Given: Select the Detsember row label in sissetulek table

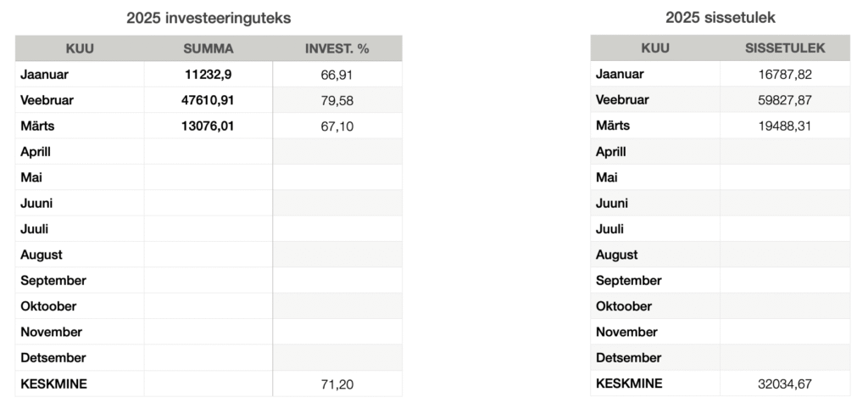Looking at the screenshot, I should coord(628,358).
